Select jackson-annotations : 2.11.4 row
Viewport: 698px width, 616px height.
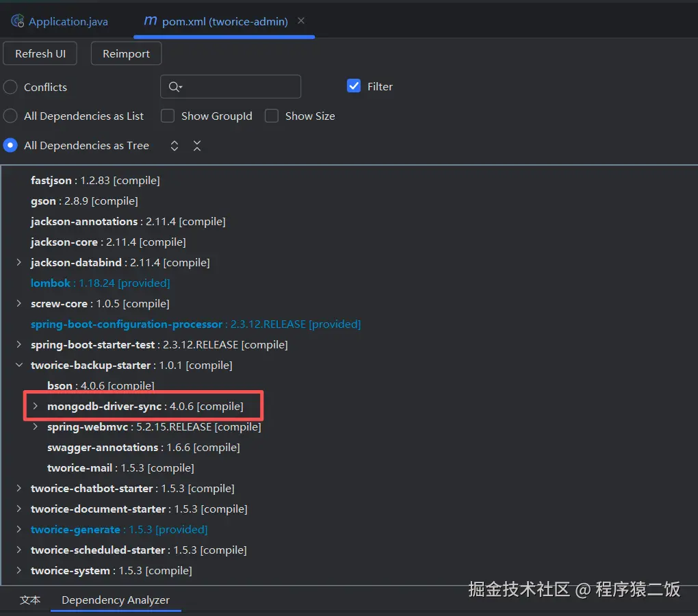[128, 221]
